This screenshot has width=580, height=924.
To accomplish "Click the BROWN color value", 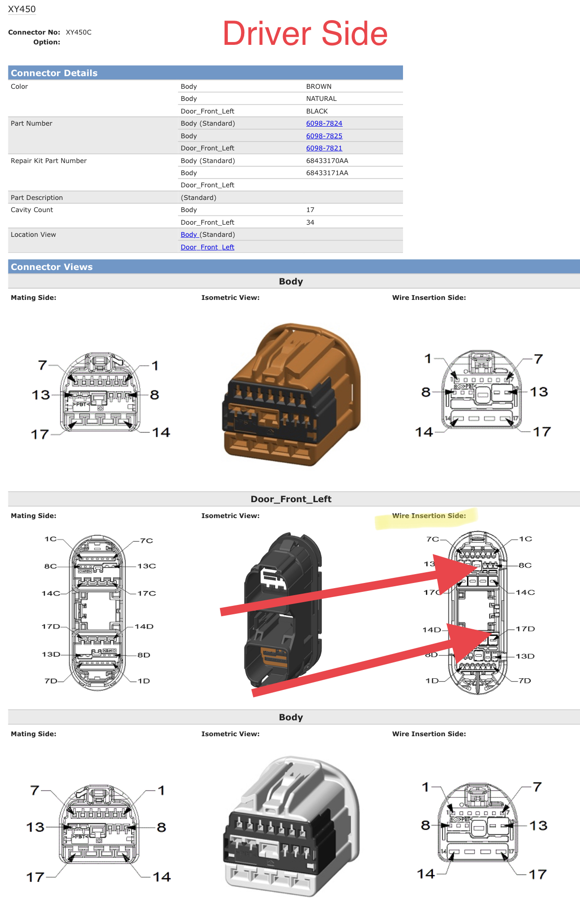I will (318, 86).
